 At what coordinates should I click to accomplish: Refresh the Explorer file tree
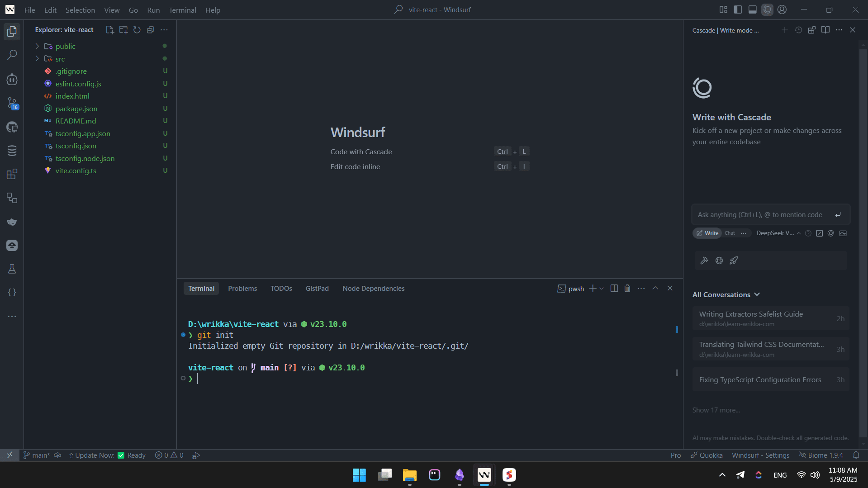137,30
